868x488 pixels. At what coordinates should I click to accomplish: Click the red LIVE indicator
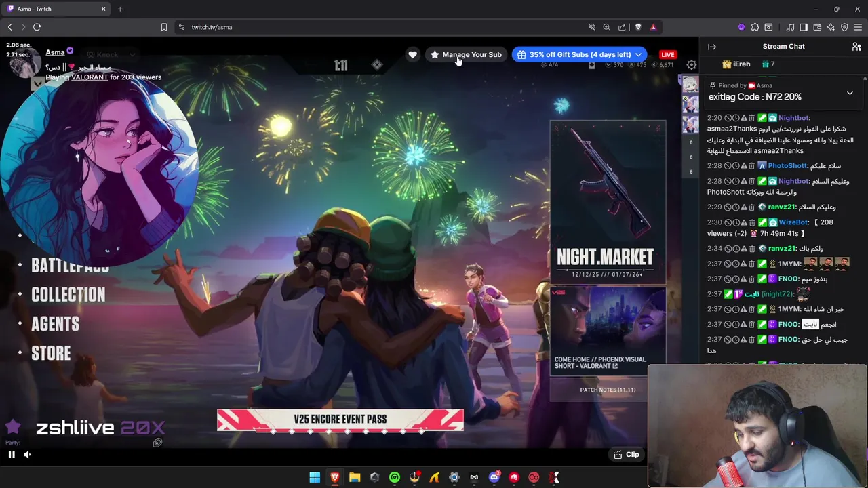[668, 54]
